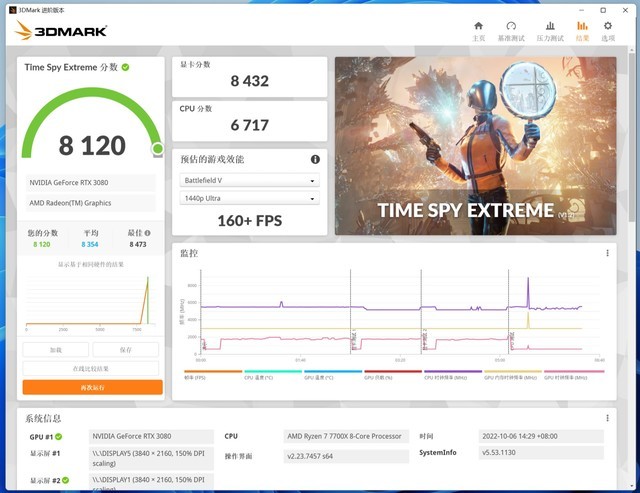The height and width of the screenshot is (493, 640).
Task: Open the 1440p Ultra resolution dropdown
Action: pyautogui.click(x=249, y=198)
